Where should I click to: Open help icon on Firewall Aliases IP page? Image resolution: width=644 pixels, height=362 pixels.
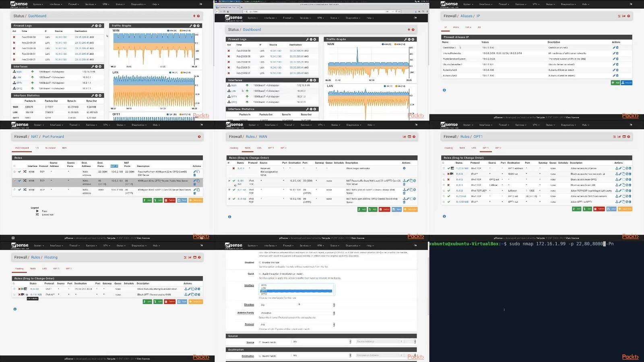628,16
